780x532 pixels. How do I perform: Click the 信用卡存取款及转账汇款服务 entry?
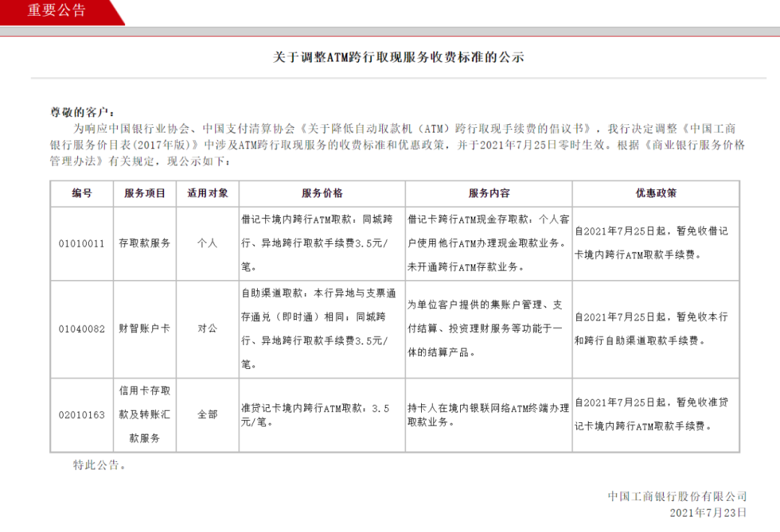click(144, 415)
